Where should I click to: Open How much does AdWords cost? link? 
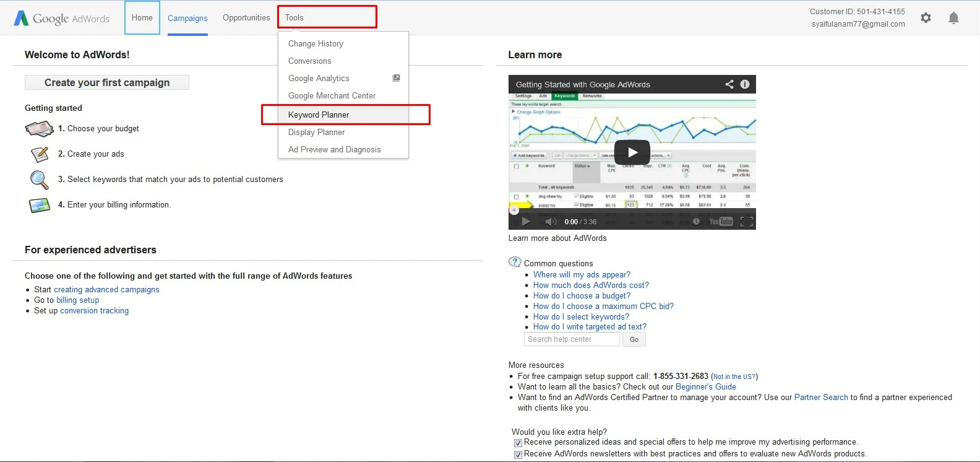[591, 285]
